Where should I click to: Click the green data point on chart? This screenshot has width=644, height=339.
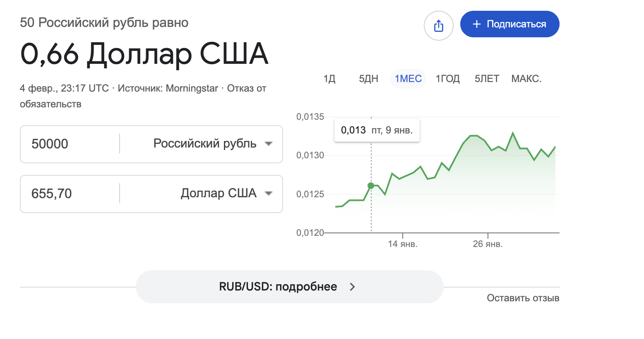[x=371, y=186]
